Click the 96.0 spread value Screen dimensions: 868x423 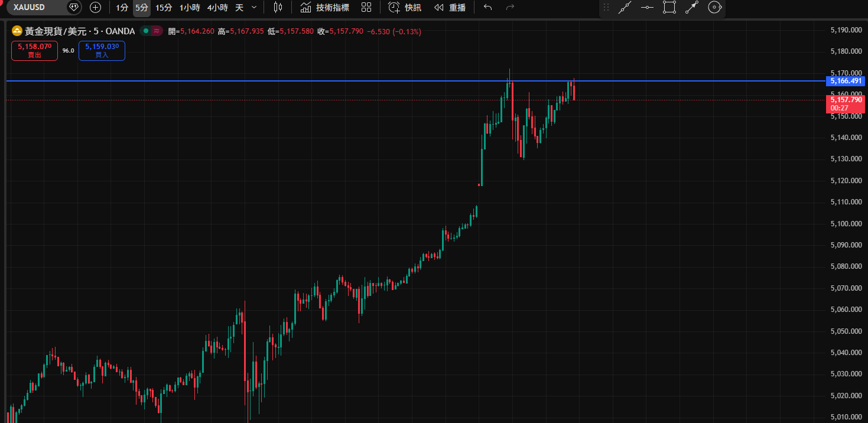tap(69, 51)
